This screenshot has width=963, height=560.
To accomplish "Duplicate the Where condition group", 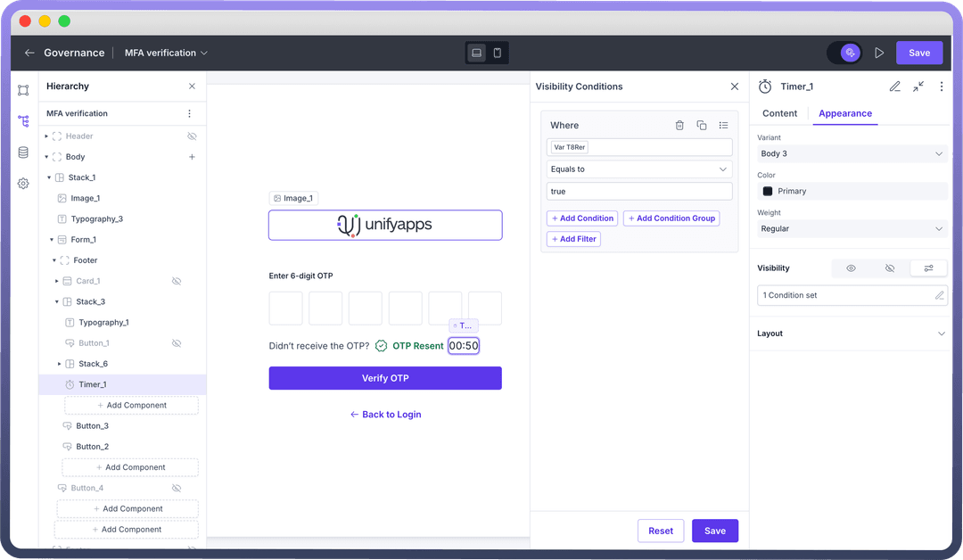I will click(702, 126).
